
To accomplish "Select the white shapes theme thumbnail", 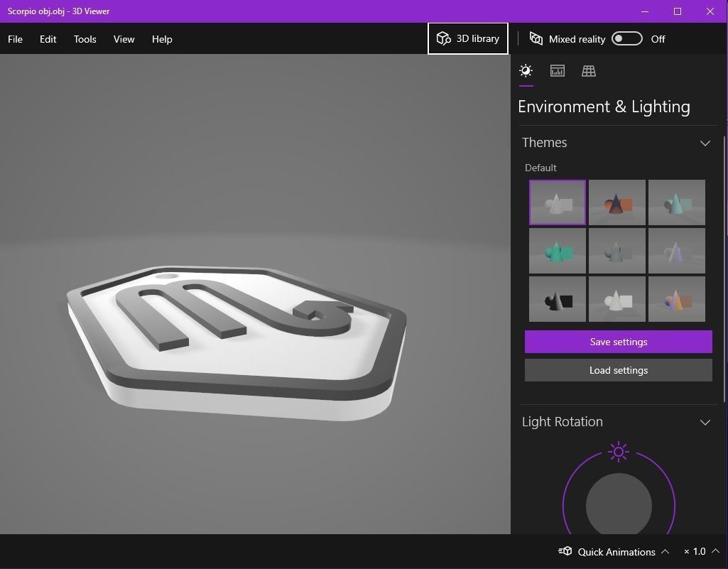I will coord(617,299).
